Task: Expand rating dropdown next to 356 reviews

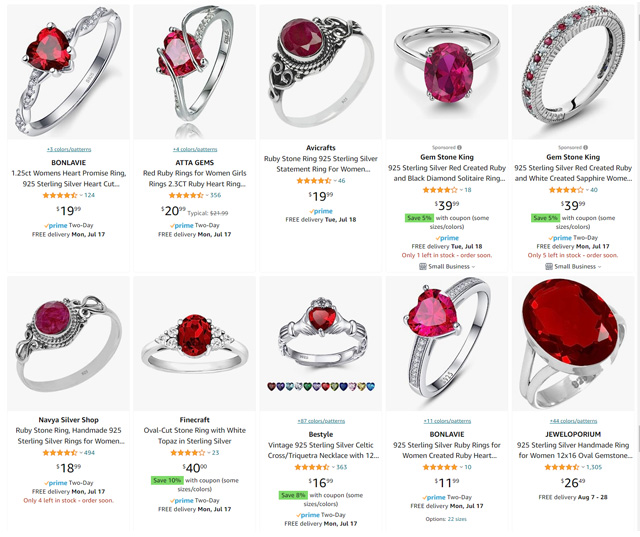Action: coord(207,195)
